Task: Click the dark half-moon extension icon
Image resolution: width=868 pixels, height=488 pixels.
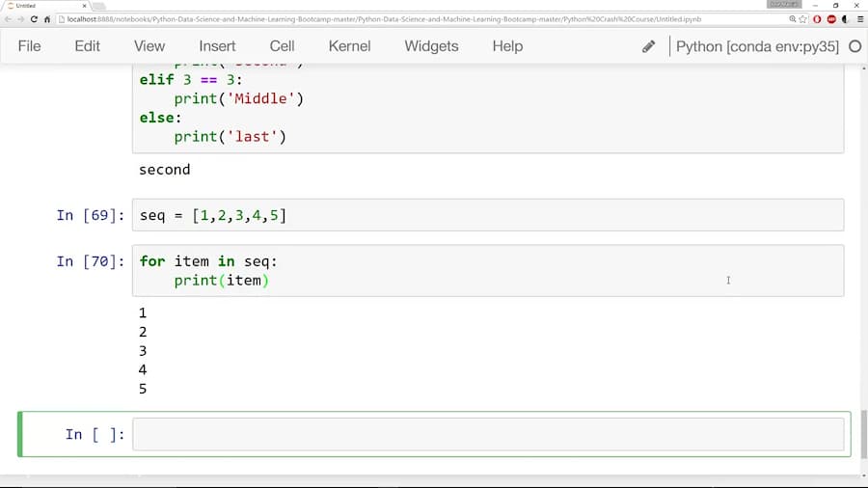Action: (x=845, y=19)
